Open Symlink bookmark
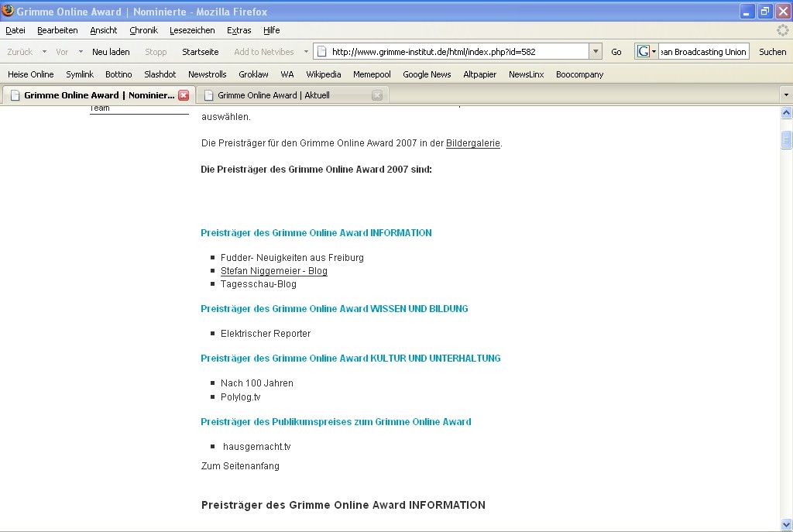The image size is (793, 532). click(x=80, y=74)
